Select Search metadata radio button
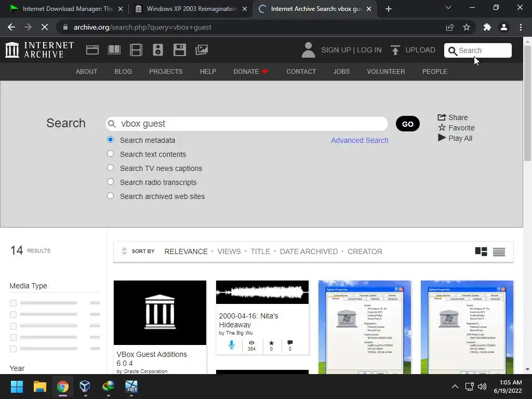The image size is (532, 399). pyautogui.click(x=110, y=139)
